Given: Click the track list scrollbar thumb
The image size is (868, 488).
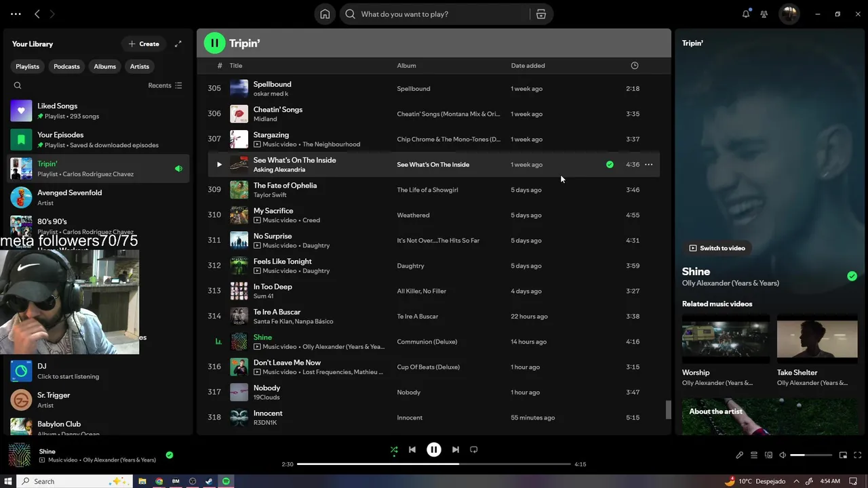Looking at the screenshot, I should tap(668, 410).
